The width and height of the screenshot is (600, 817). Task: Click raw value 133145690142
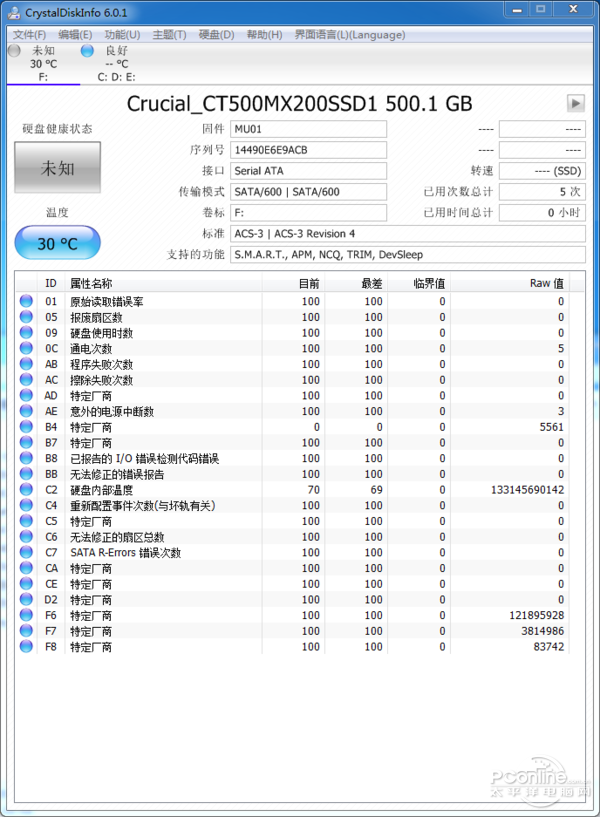coord(527,490)
